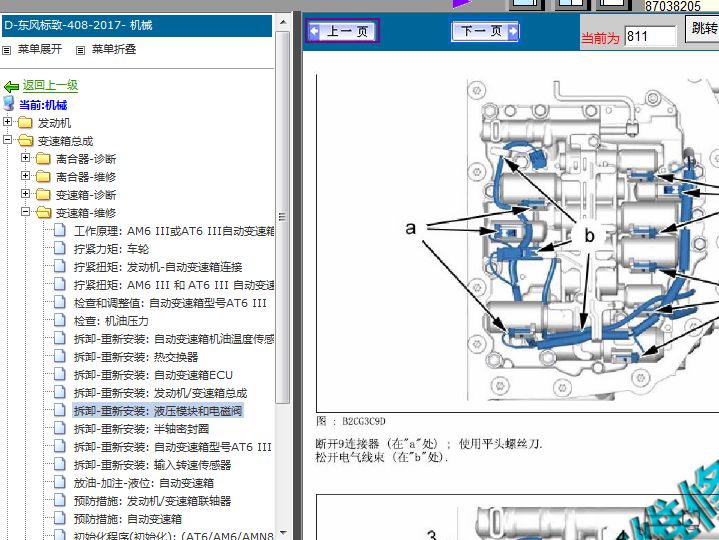Click the green back arrow icon
The image size is (719, 540).
coord(11,86)
